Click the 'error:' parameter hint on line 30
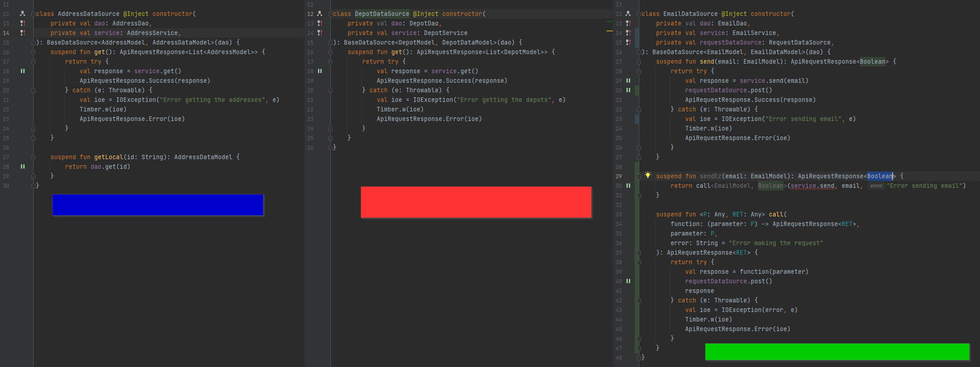This screenshot has height=367, width=980. click(876, 186)
